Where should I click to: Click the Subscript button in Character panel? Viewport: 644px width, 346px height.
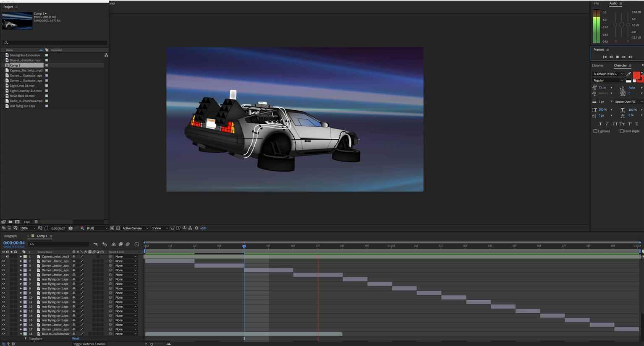click(636, 124)
